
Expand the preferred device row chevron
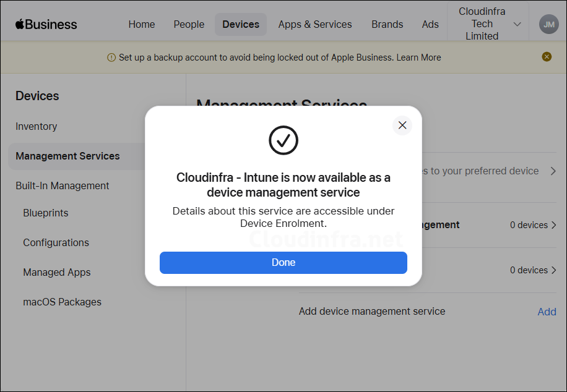click(x=553, y=171)
